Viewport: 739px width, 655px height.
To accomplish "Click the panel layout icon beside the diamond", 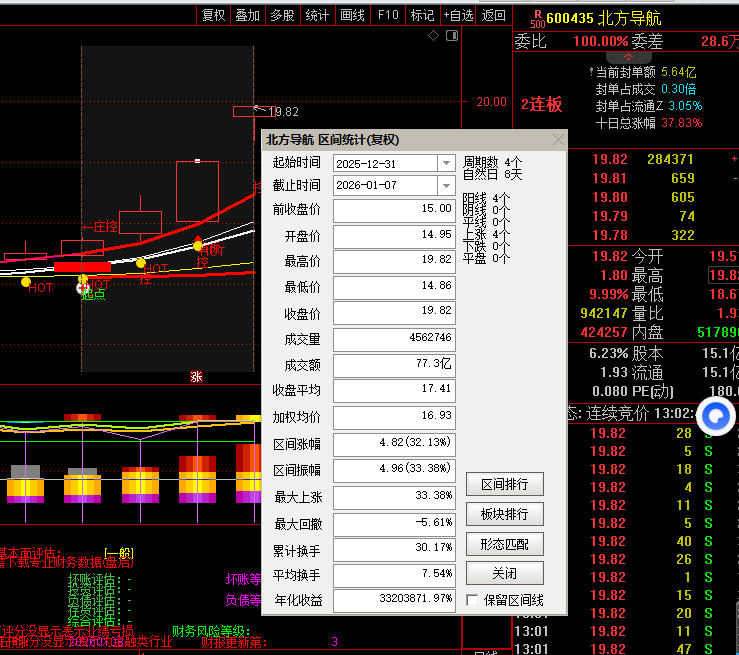I will pyautogui.click(x=450, y=35).
